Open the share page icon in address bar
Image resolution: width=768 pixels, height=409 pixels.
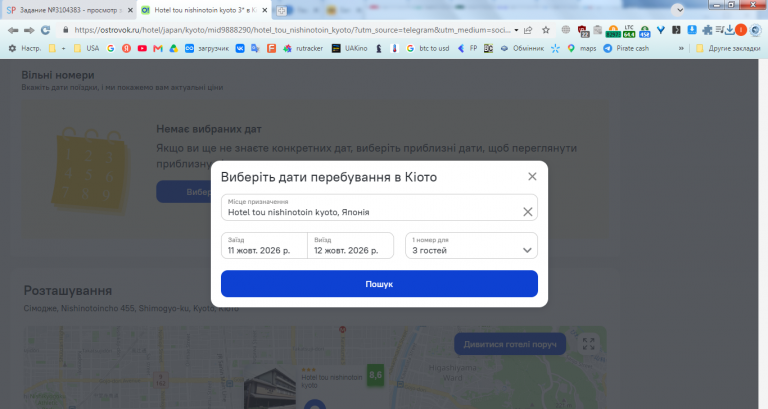[528, 30]
